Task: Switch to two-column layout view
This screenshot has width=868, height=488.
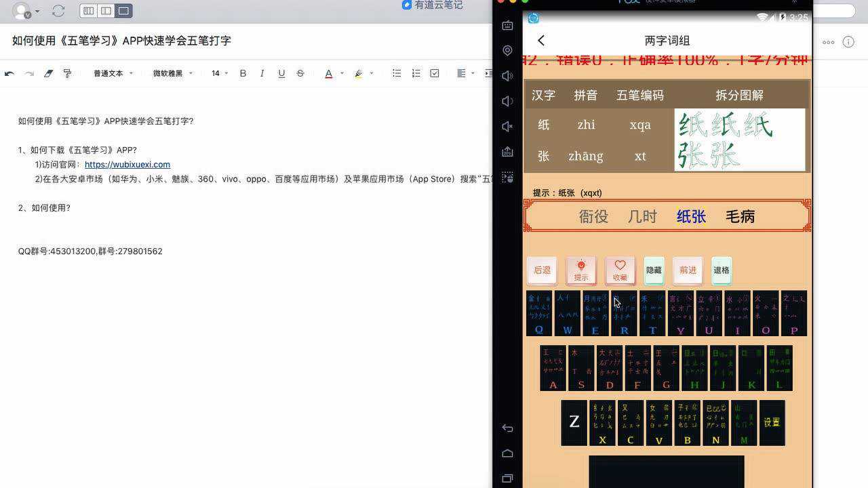Action: pyautogui.click(x=106, y=11)
